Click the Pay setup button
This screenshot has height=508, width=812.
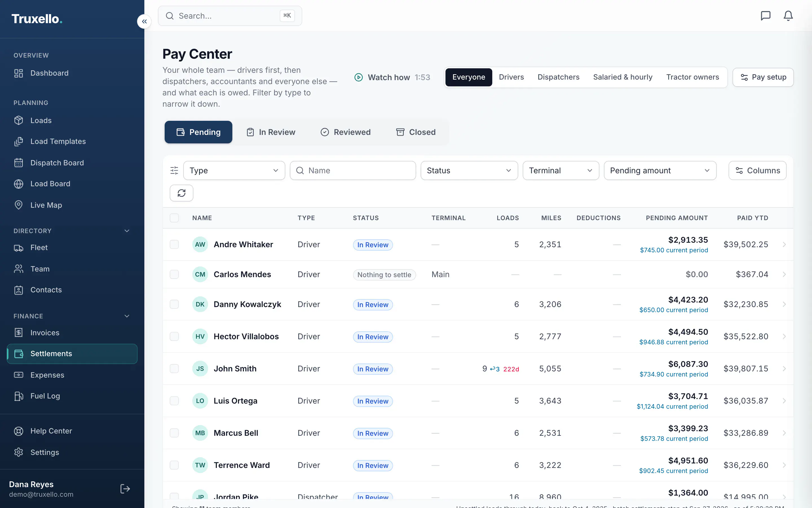point(763,77)
